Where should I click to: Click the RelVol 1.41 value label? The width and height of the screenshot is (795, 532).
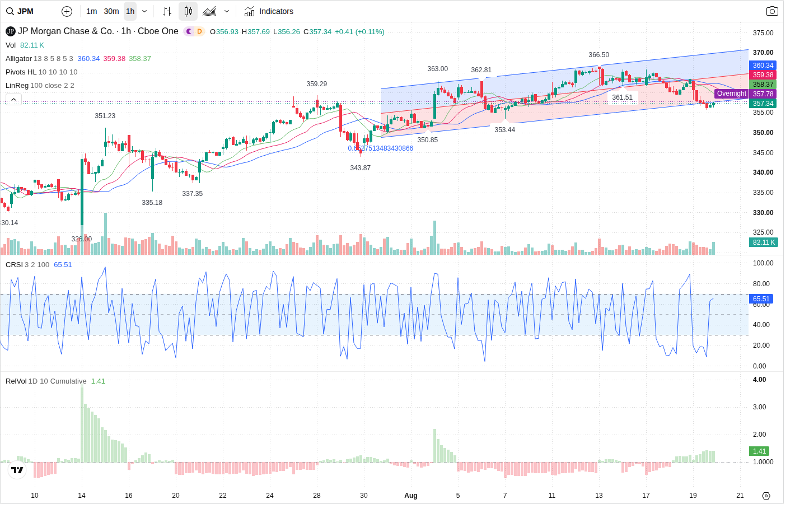click(x=759, y=451)
